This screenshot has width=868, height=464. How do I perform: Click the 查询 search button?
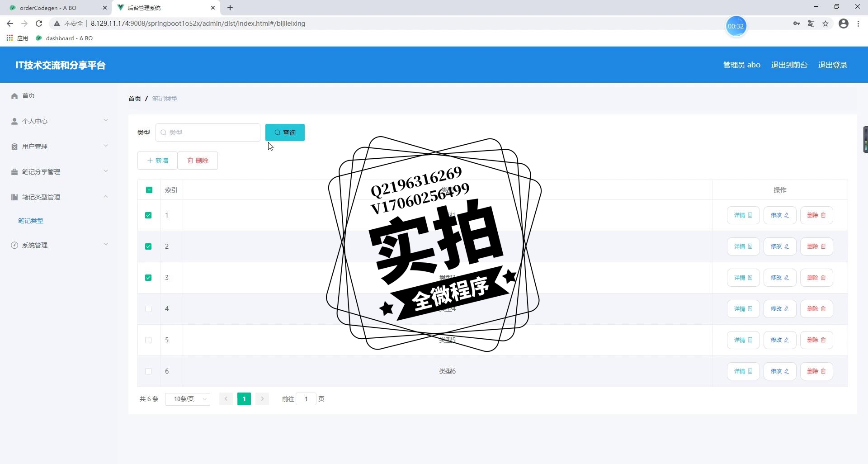(x=285, y=133)
